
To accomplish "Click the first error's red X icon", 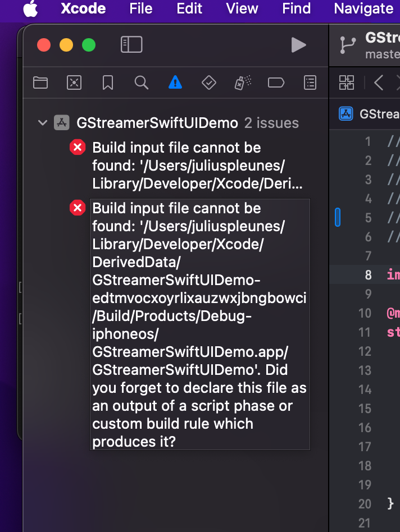I will (x=78, y=147).
